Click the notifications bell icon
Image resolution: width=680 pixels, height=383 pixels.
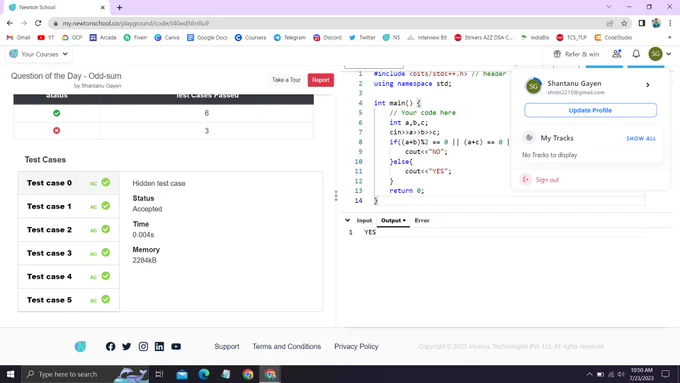click(x=636, y=54)
